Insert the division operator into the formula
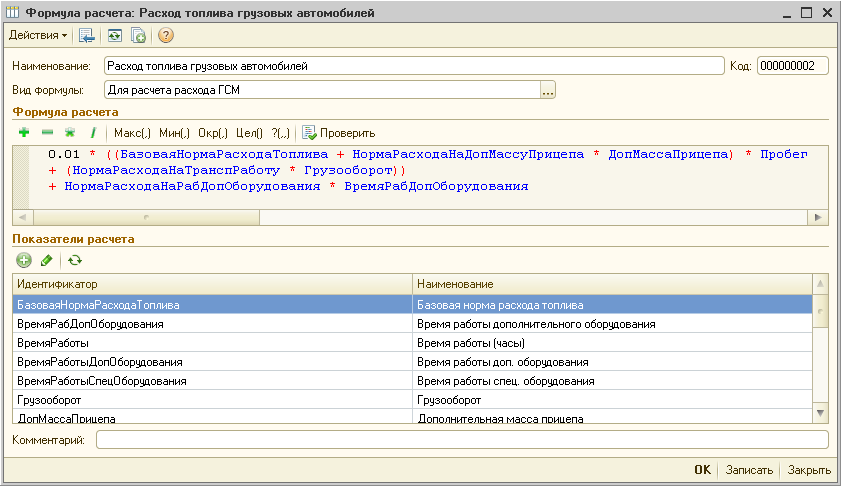 tap(93, 132)
